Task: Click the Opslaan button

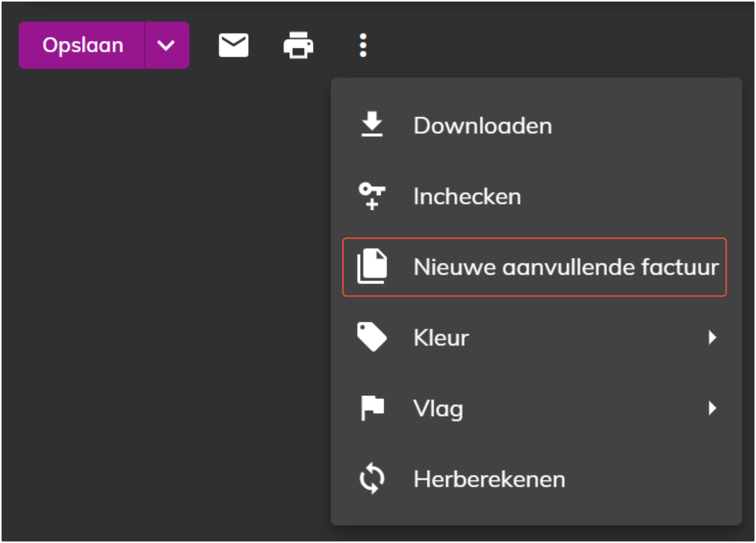Action: (82, 45)
